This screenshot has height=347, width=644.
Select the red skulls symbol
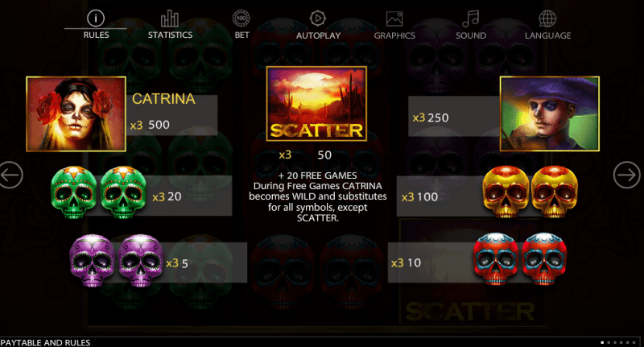[520, 259]
